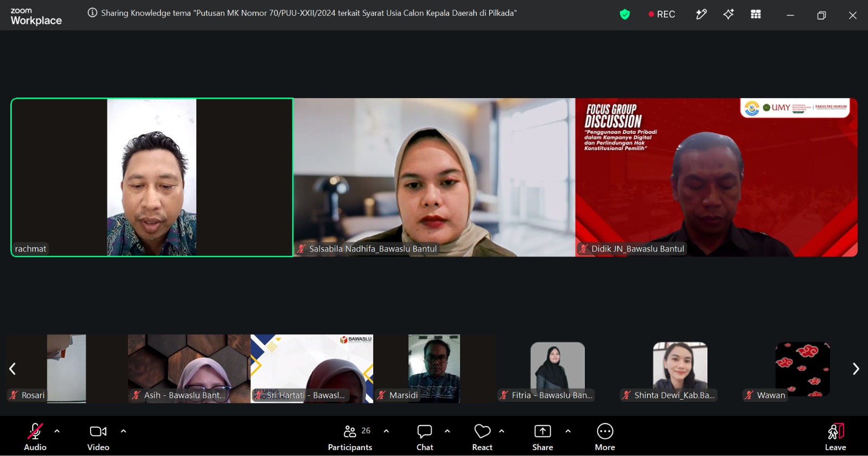Show meeting information icon beside the title
Screen dimensions: 868x456
[x=93, y=13]
